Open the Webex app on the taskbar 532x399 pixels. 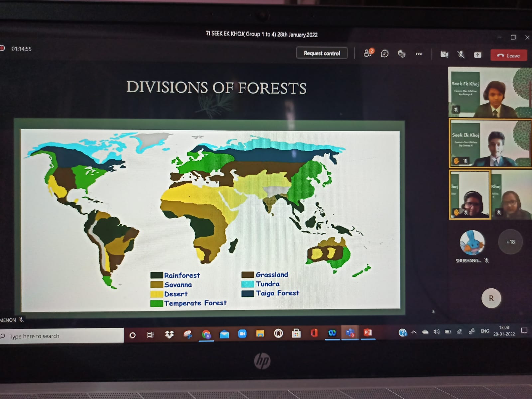(x=332, y=333)
